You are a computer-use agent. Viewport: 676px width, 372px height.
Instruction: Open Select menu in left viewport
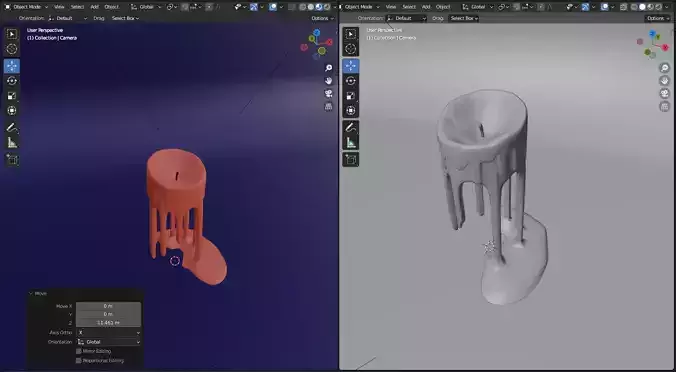77,7
